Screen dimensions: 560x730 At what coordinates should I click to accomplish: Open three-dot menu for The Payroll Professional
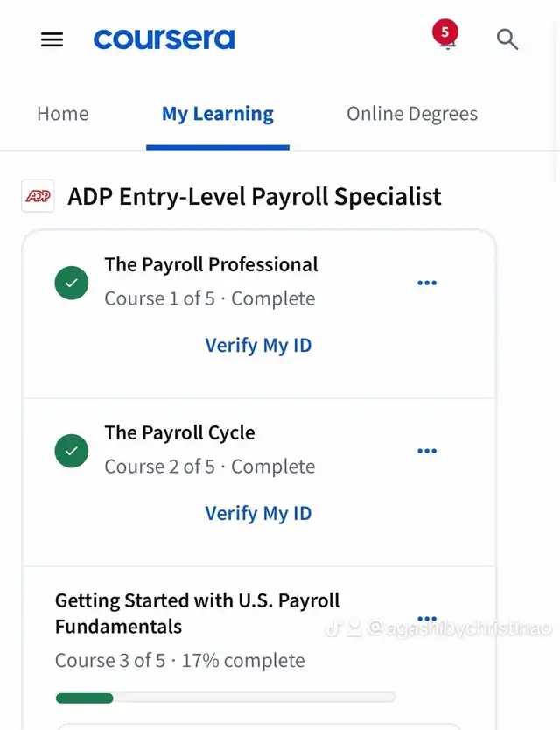point(427,283)
